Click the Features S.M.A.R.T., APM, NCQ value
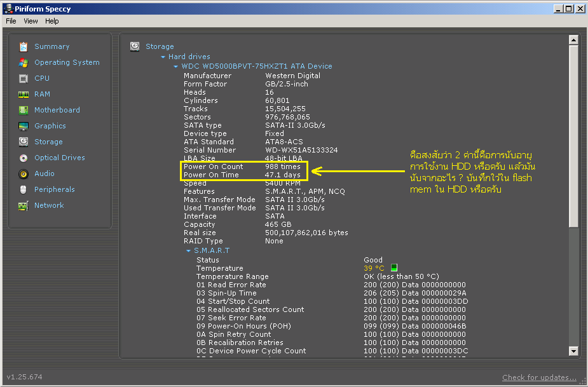The width and height of the screenshot is (588, 387). [305, 191]
